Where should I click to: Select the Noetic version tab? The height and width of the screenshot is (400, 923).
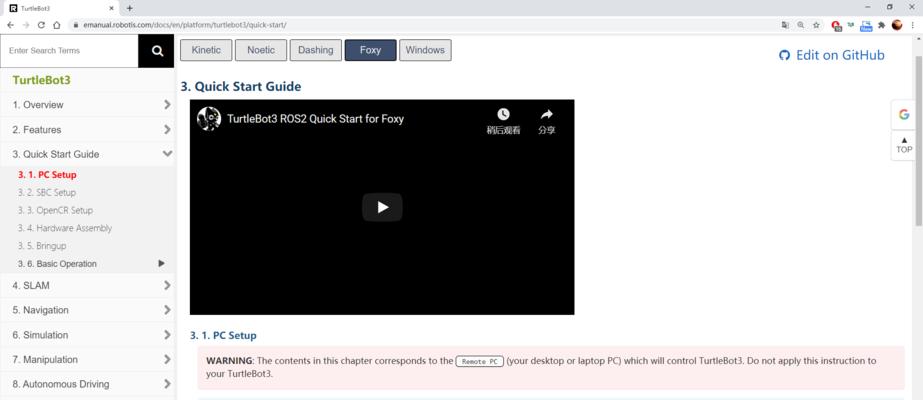261,50
